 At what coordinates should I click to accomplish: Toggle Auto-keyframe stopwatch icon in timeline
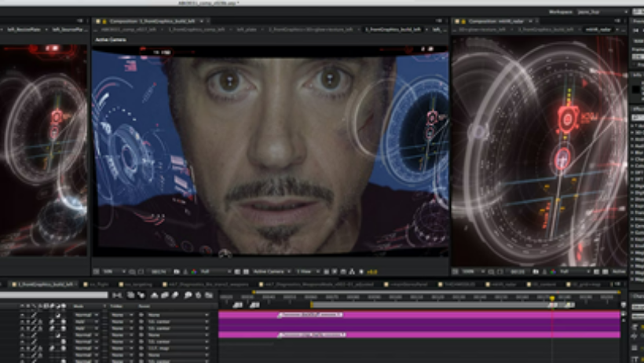point(199,295)
